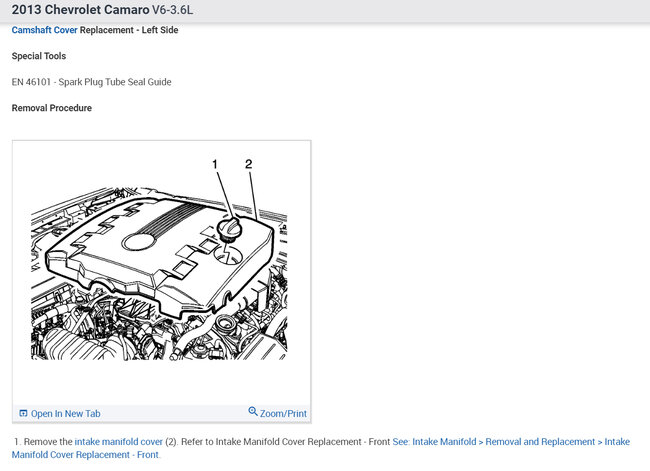Click the open-in-new-tab icon below diagram

tap(23, 413)
